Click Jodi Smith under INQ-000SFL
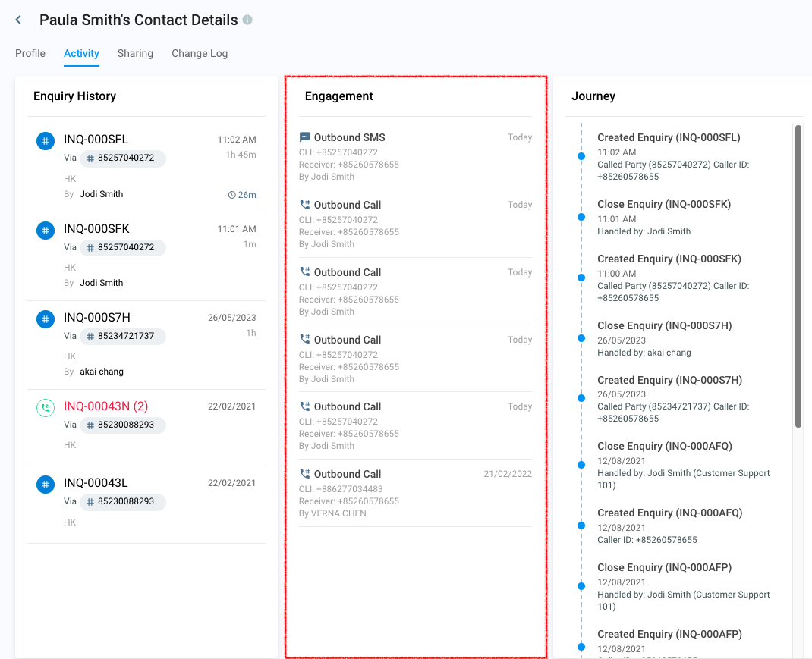The height and width of the screenshot is (659, 812). click(x=102, y=194)
